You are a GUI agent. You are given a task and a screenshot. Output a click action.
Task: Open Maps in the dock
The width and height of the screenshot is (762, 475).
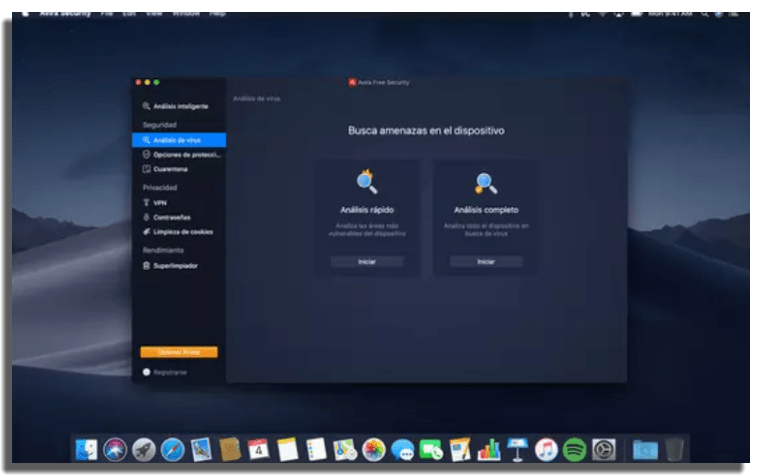click(345, 450)
